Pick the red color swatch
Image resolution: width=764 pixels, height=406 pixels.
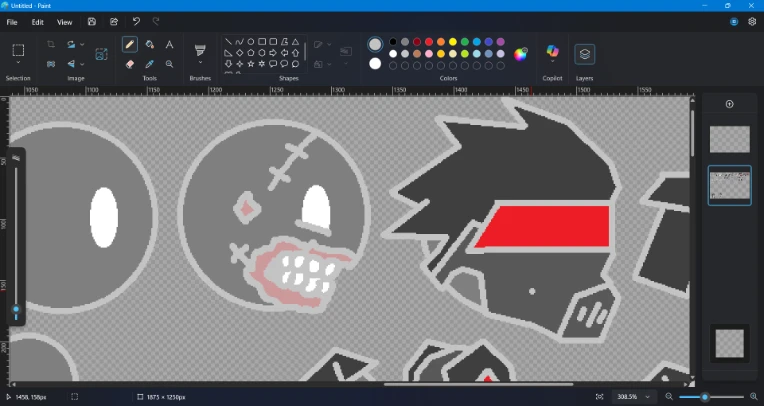click(x=429, y=43)
